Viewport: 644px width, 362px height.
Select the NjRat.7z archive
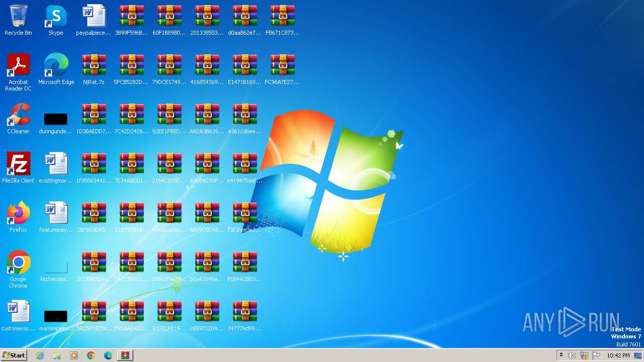point(94,69)
